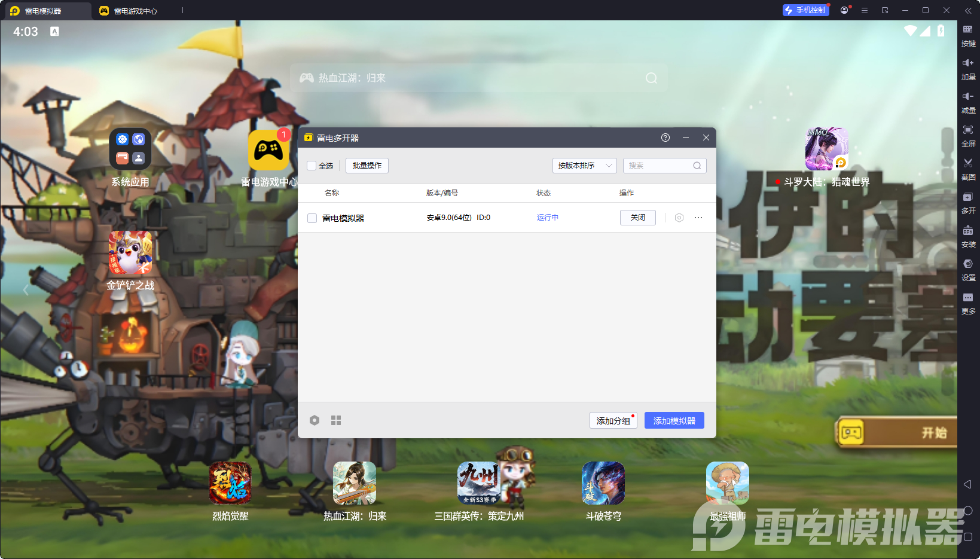Open the hamburger menu in the title bar
The height and width of the screenshot is (559, 980).
(865, 10)
